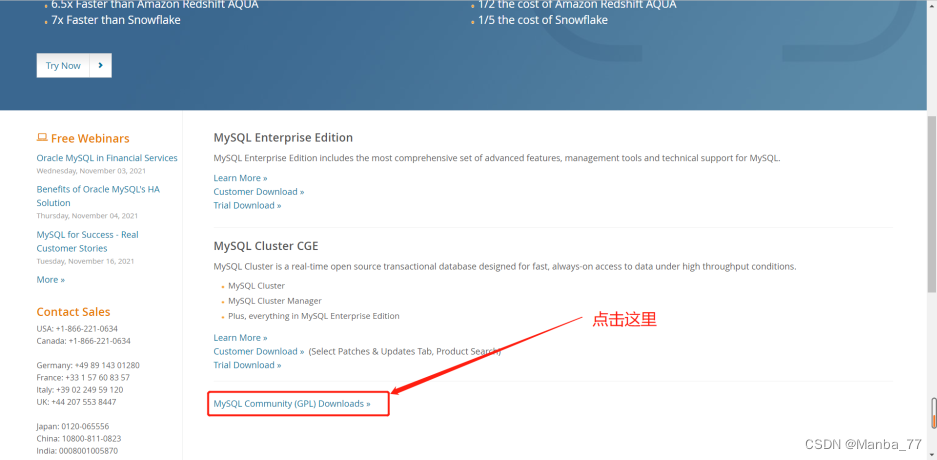Image resolution: width=937 pixels, height=460 pixels.
Task: Open Benefits of Oracle MySQL's HA Solution link
Action: click(98, 196)
